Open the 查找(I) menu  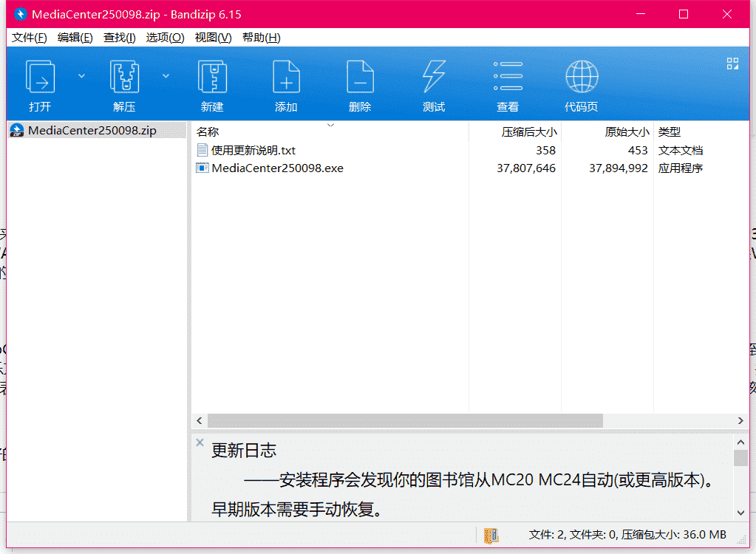pyautogui.click(x=119, y=38)
